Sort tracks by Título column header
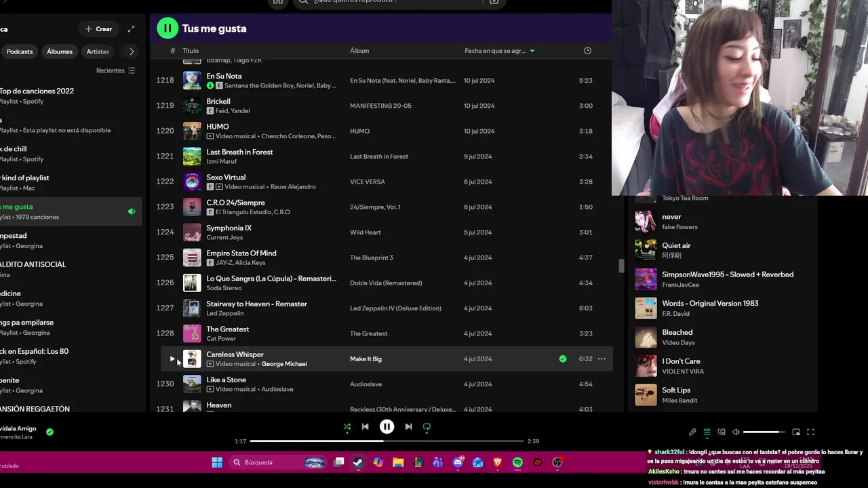 [x=191, y=51]
